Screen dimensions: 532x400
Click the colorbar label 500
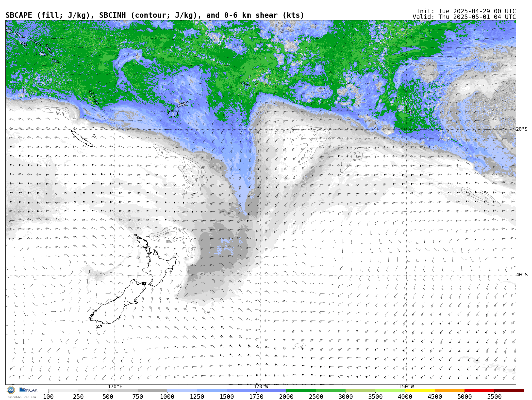tap(108, 397)
